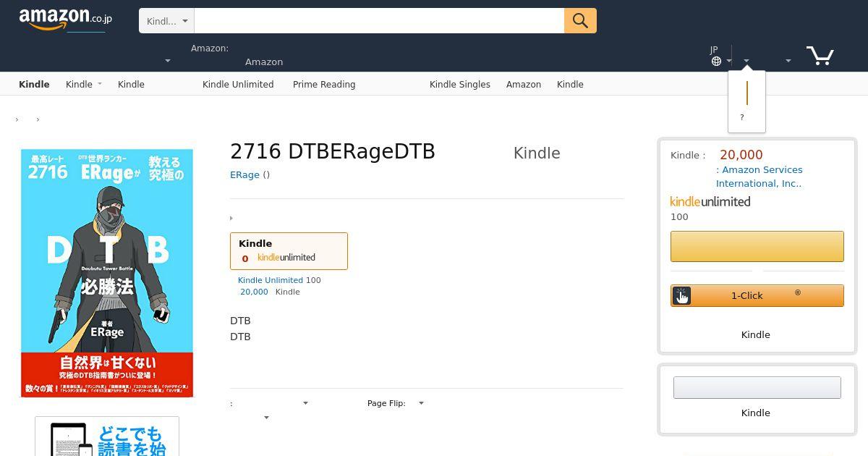Click the Amazon.co.jp logo

click(x=65, y=20)
